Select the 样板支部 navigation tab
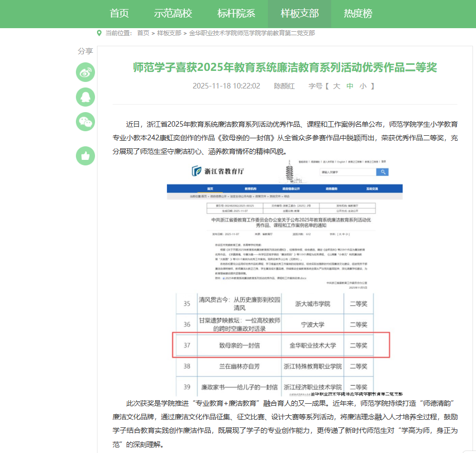The height and width of the screenshot is (453, 476). (x=300, y=14)
